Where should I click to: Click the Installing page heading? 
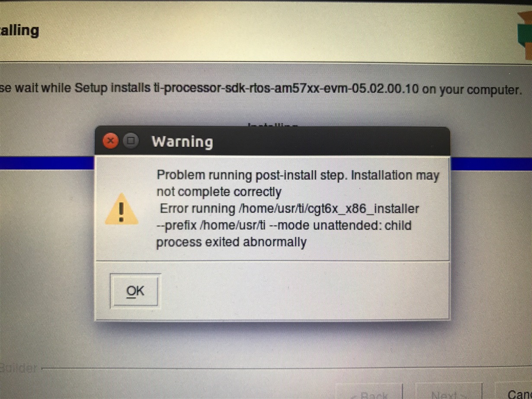coord(19,30)
